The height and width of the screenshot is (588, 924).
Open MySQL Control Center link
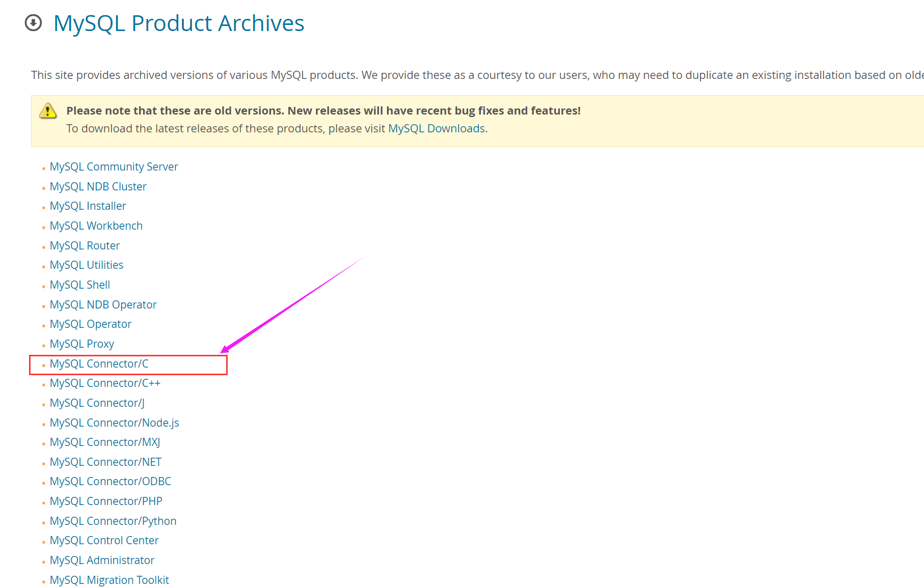click(x=104, y=540)
